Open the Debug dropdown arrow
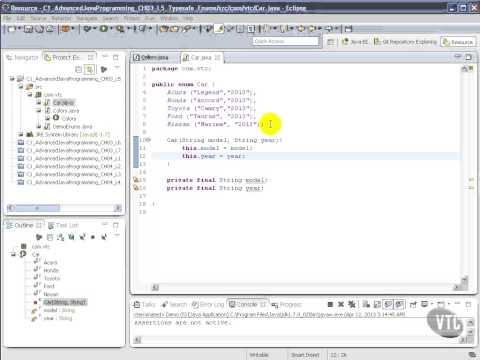Screen dimensions: 480x360 tap(95, 29)
